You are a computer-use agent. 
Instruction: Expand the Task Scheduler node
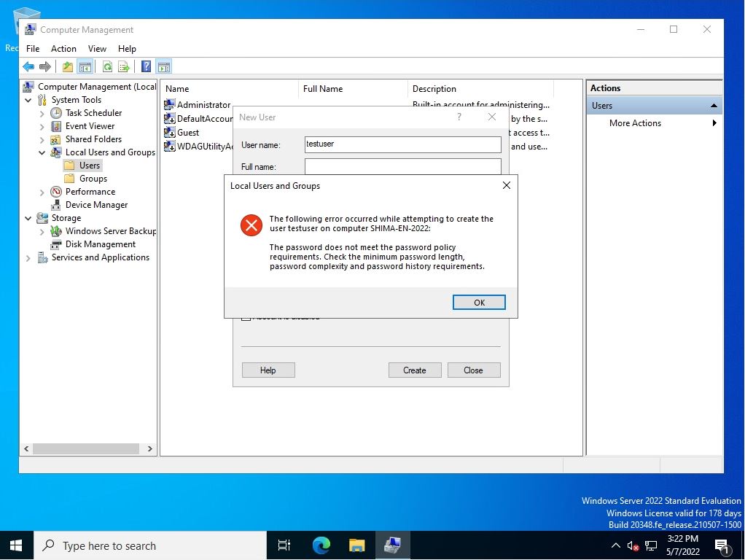(42, 113)
